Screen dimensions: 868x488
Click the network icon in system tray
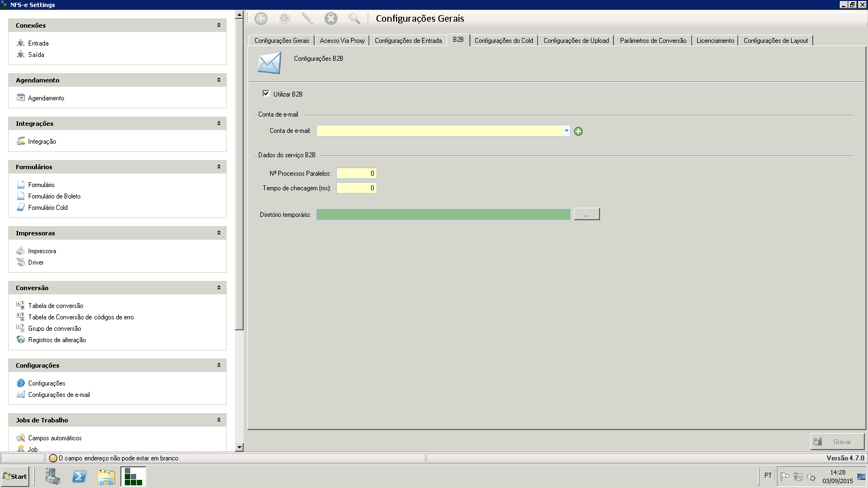798,477
